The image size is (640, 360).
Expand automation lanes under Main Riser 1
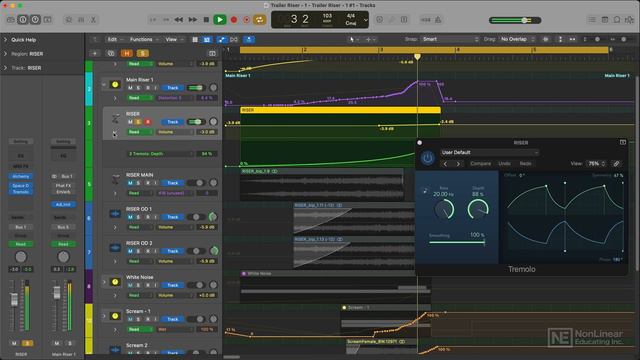click(115, 98)
